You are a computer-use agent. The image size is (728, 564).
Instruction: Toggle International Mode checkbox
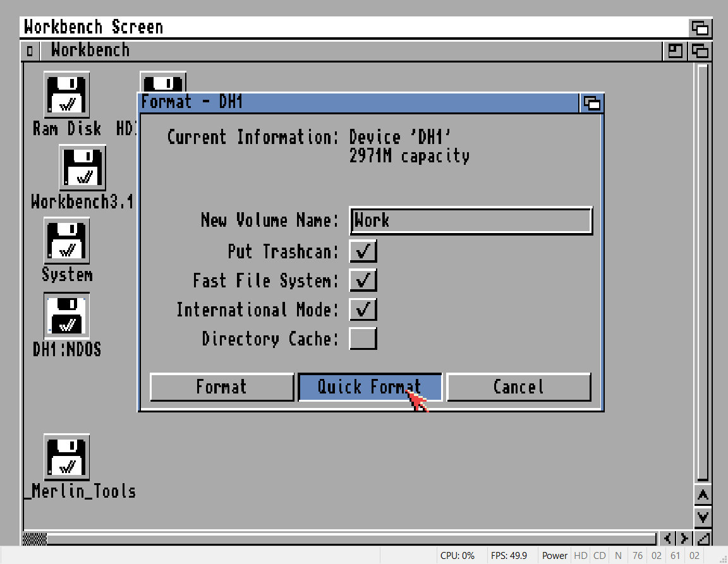pyautogui.click(x=363, y=309)
